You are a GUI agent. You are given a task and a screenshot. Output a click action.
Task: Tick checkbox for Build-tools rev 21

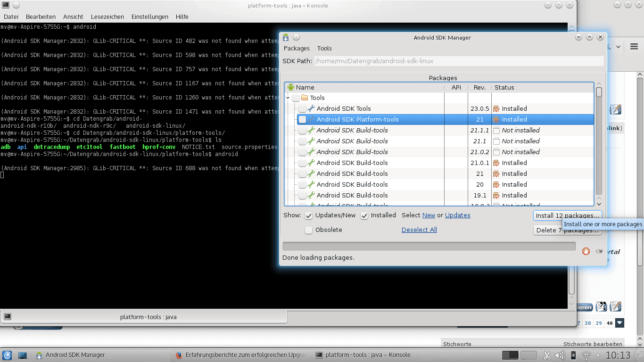click(x=302, y=173)
